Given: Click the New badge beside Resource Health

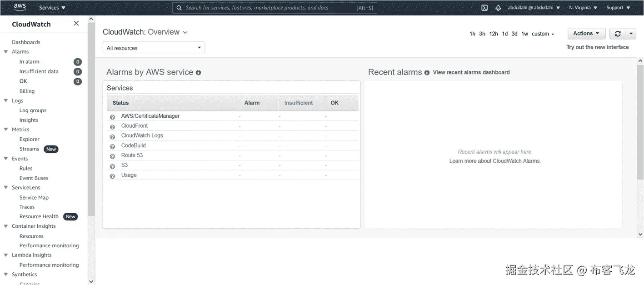Looking at the screenshot, I should (x=70, y=216).
